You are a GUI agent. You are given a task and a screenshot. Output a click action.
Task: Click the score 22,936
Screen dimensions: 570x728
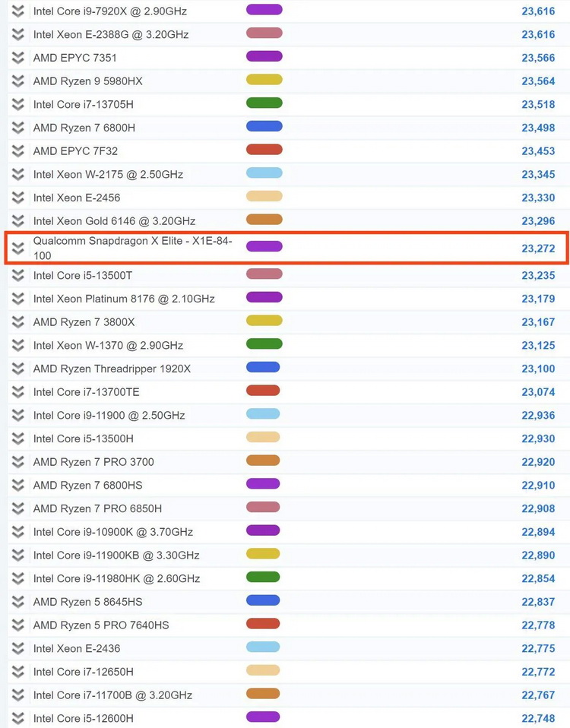point(538,415)
